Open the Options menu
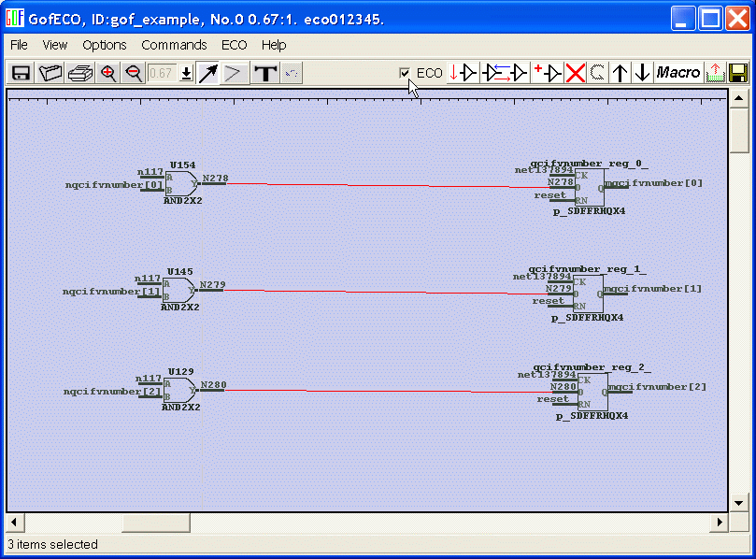 (104, 45)
